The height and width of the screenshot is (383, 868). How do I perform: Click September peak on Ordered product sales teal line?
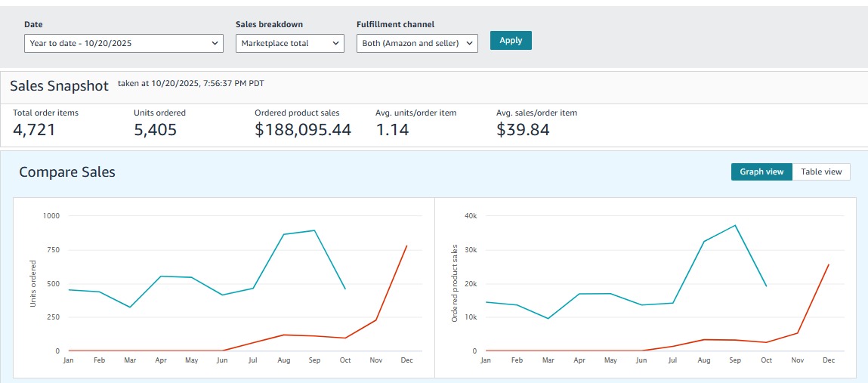pyautogui.click(x=735, y=225)
